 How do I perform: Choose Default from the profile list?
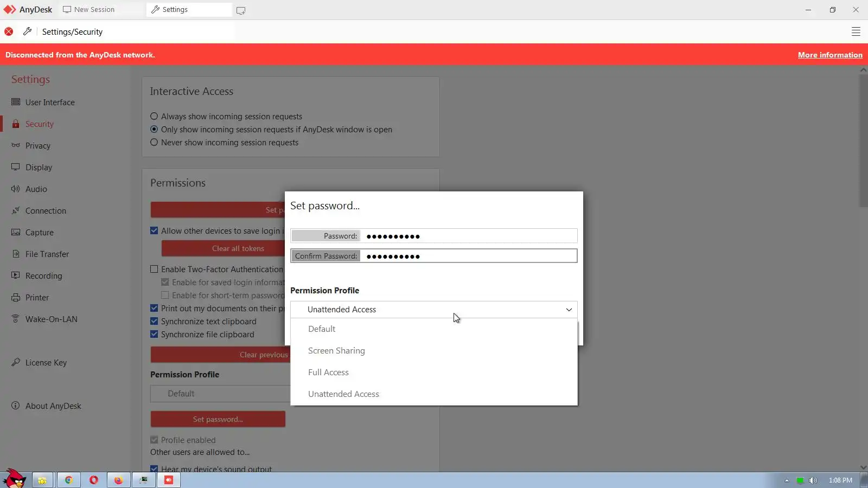click(434, 329)
